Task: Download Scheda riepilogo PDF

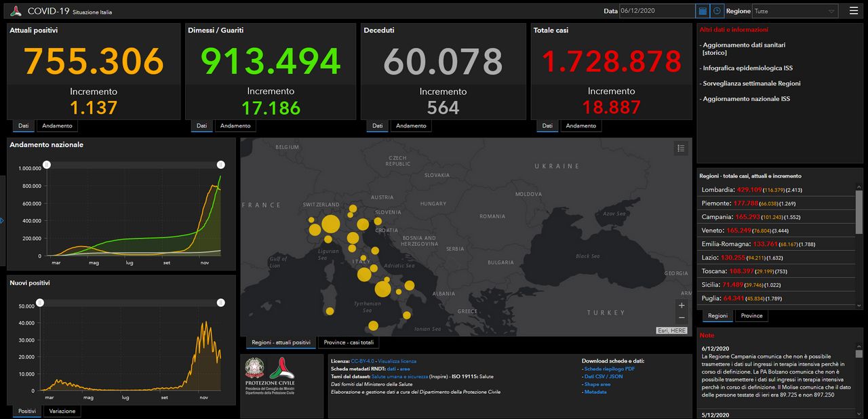Action: (609, 369)
